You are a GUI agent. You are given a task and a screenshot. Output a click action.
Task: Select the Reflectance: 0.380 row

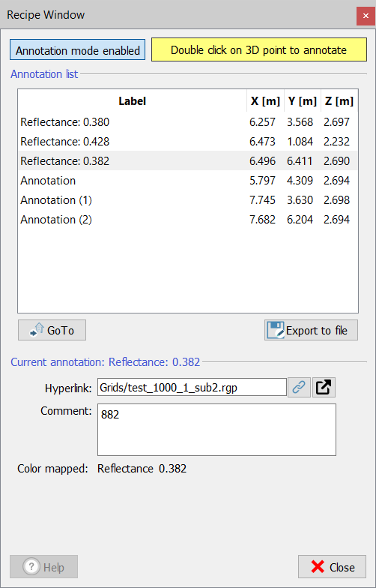(x=188, y=121)
